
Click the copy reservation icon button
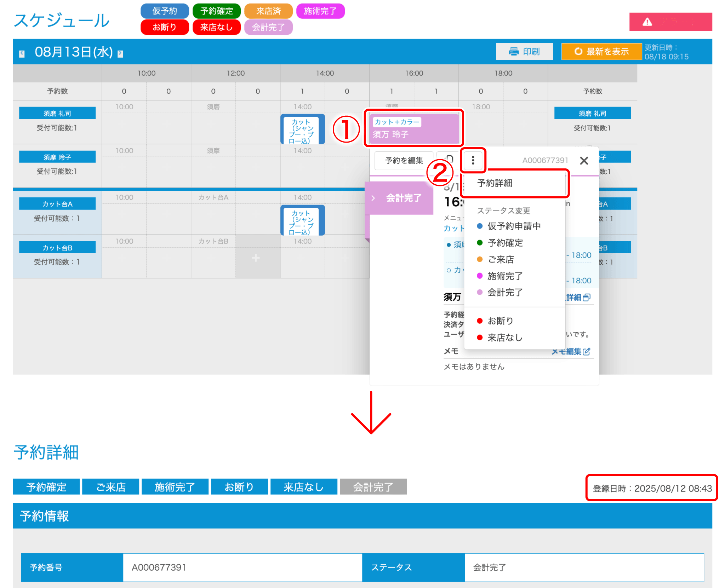(x=449, y=159)
